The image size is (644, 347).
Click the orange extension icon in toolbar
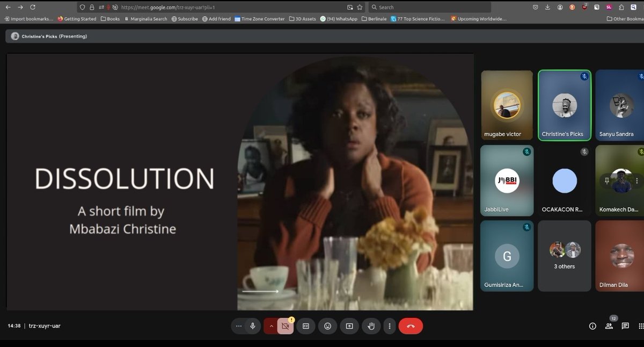(572, 8)
